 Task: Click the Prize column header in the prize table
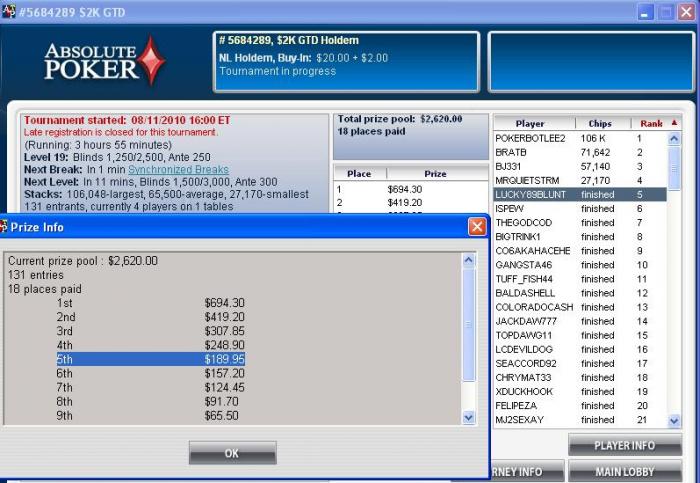435,174
